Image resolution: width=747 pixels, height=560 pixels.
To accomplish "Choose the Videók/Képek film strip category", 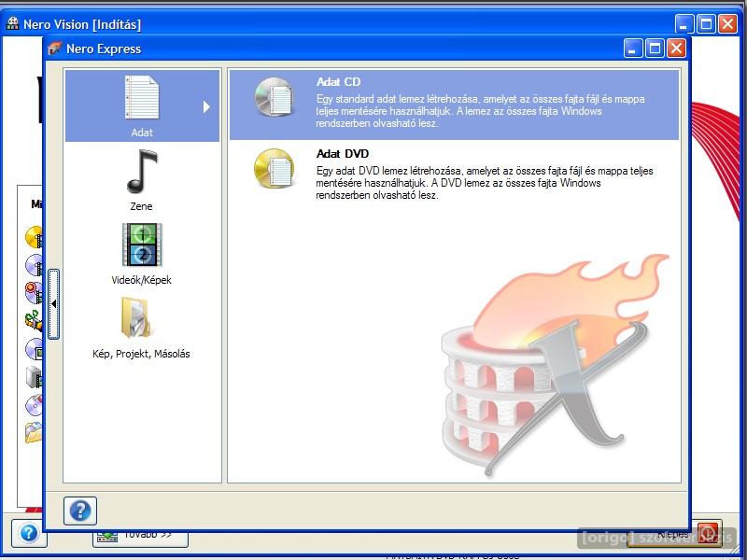I will coord(142,254).
